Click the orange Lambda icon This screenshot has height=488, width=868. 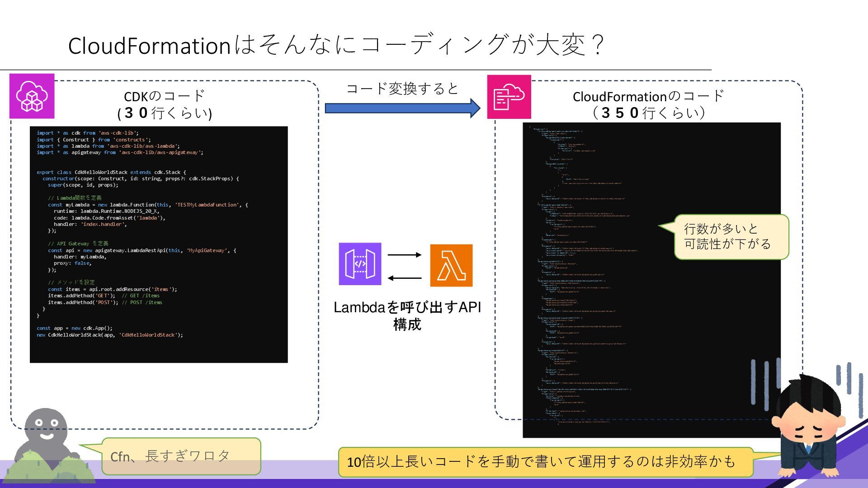tap(451, 266)
